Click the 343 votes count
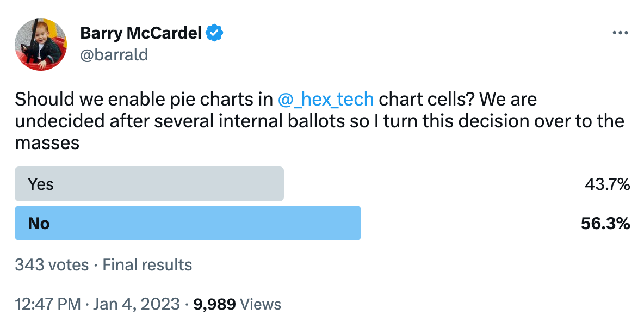 [x=52, y=265]
